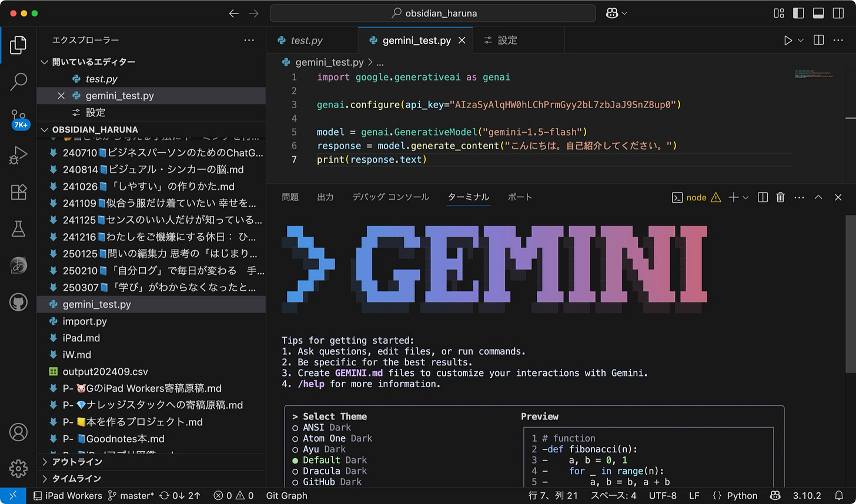Open Copilot dropdown chevron in title bar

(624, 13)
